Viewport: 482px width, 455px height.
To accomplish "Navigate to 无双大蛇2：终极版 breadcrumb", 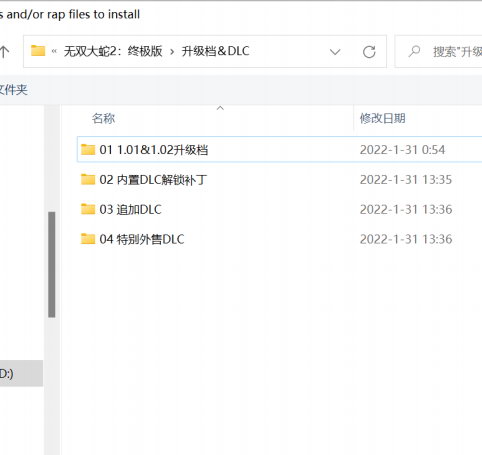I will pos(113,51).
